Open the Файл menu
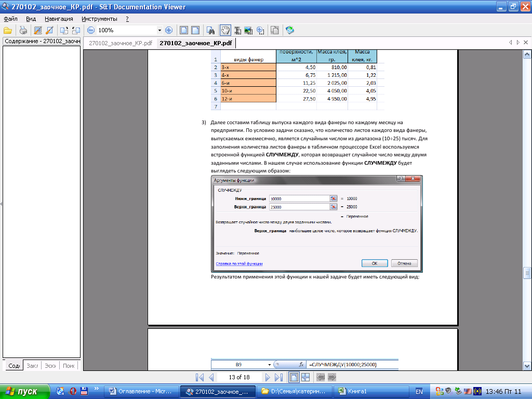Image resolution: width=532 pixels, height=399 pixels. pyautogui.click(x=10, y=19)
